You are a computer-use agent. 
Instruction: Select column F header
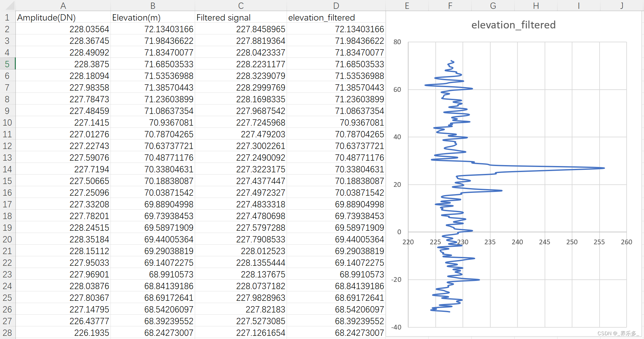coord(450,5)
